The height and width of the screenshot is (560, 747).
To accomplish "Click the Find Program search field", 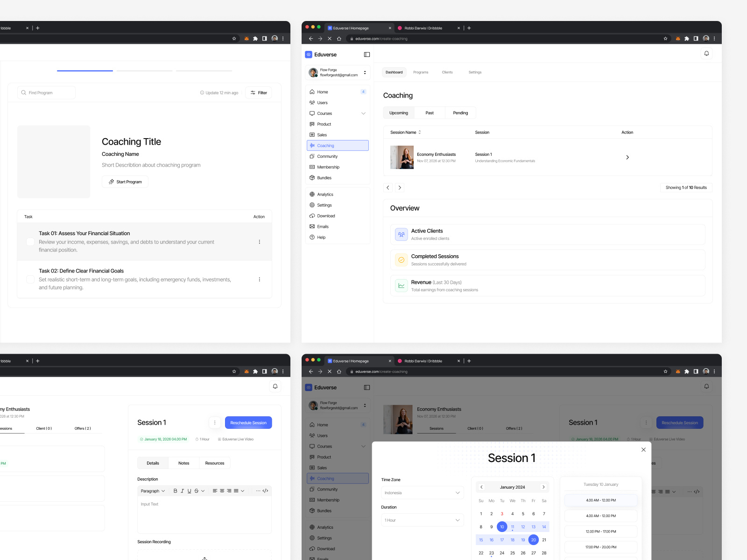I will [47, 93].
